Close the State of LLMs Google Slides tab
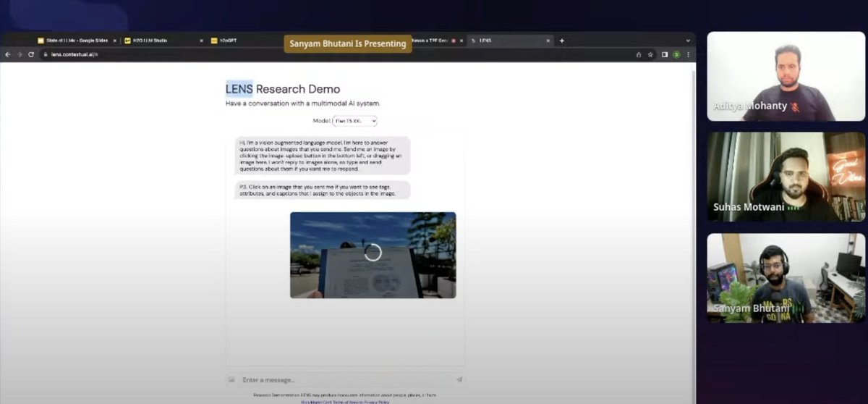The height and width of the screenshot is (404, 868). tap(114, 41)
